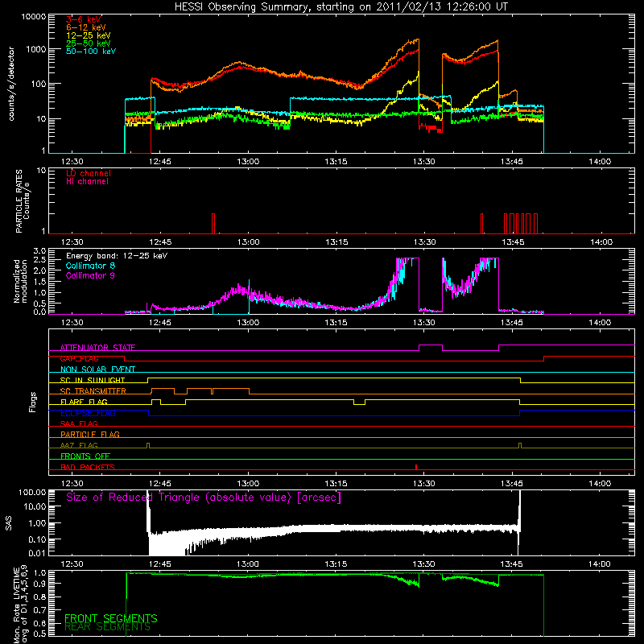Select the green 25-50 keV legend entry
Screen dimensions: 644x644
tap(88, 43)
